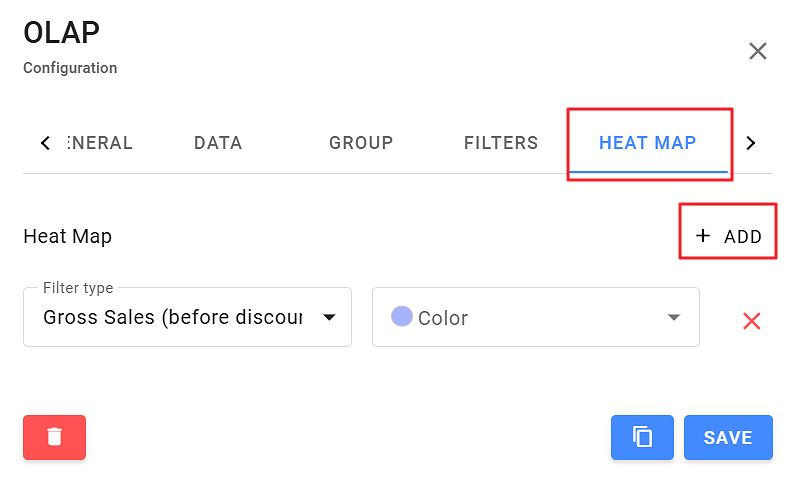Screen dimensions: 794x482
Task: Delete configuration with red trash button
Action: pos(54,437)
